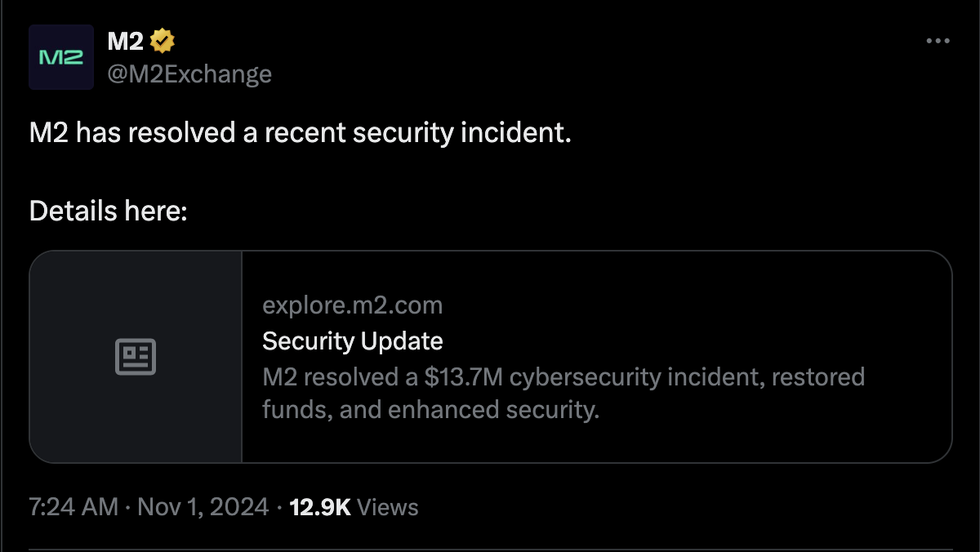The width and height of the screenshot is (980, 552).
Task: Click the gold verified badge beside M2
Action: [163, 39]
